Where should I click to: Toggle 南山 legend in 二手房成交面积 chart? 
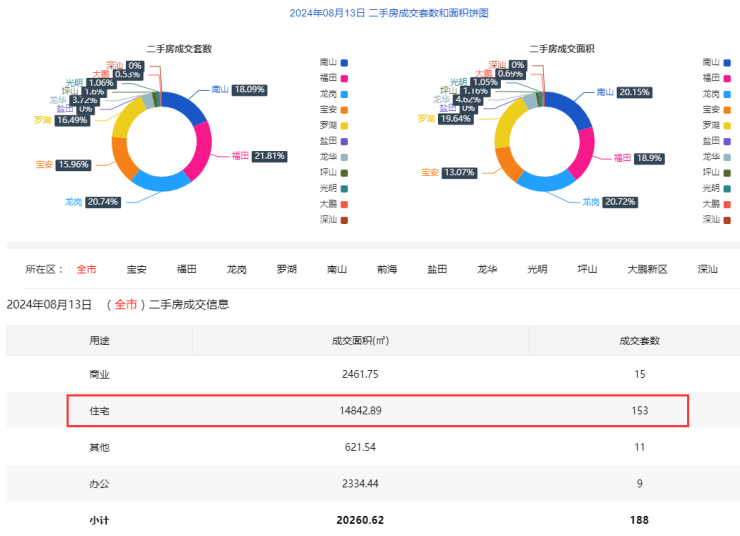tap(716, 62)
